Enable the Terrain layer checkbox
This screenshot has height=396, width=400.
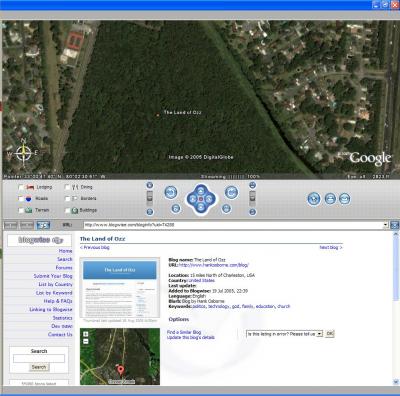(21, 211)
